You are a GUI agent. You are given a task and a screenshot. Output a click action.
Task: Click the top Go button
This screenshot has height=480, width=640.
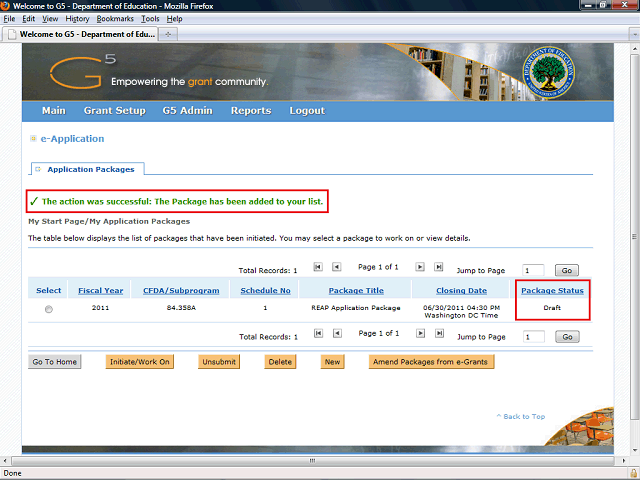point(567,270)
